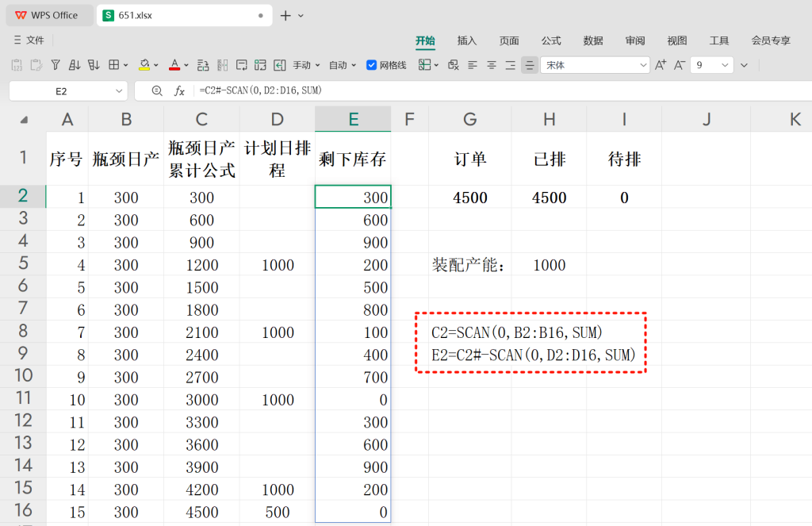
Task: Decrease font size with A- icon
Action: click(680, 65)
